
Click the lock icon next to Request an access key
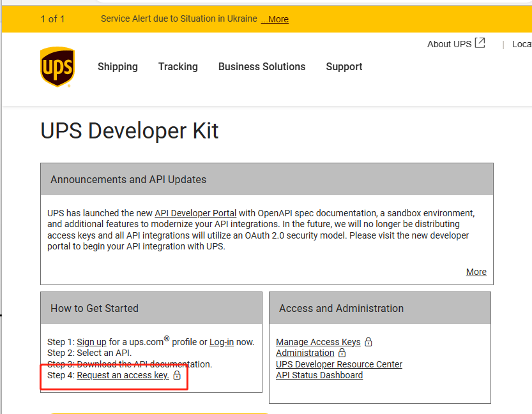[x=177, y=375]
